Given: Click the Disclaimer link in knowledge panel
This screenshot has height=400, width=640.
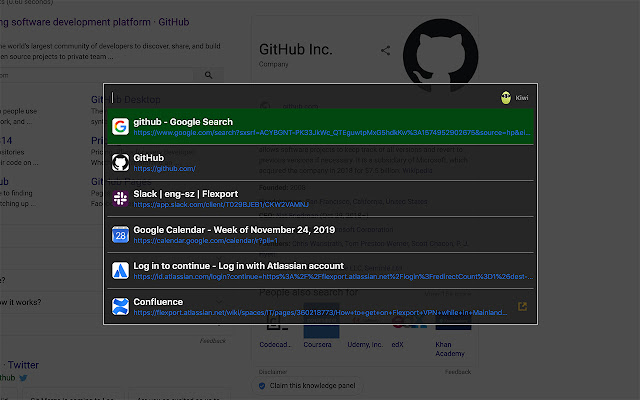Looking at the screenshot, I should pyautogui.click(x=273, y=372).
